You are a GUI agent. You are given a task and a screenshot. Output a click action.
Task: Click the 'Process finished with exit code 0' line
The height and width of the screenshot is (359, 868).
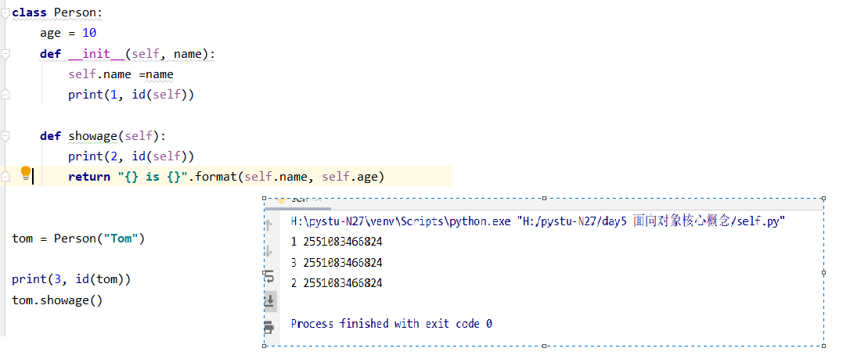click(391, 324)
